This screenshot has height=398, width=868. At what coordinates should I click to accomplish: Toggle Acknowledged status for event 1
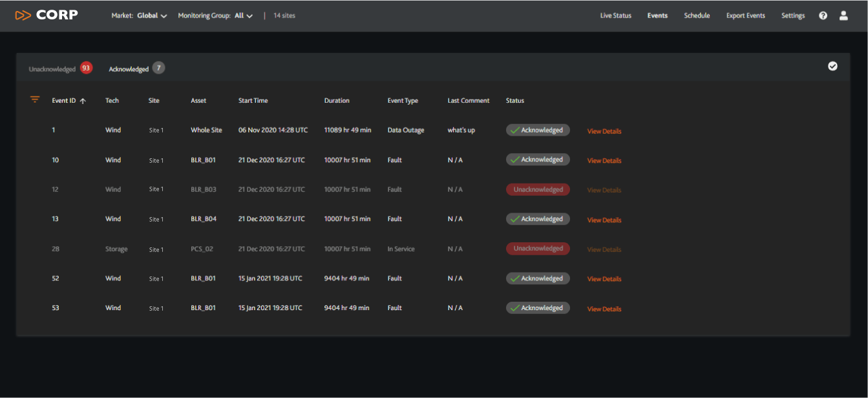[538, 130]
